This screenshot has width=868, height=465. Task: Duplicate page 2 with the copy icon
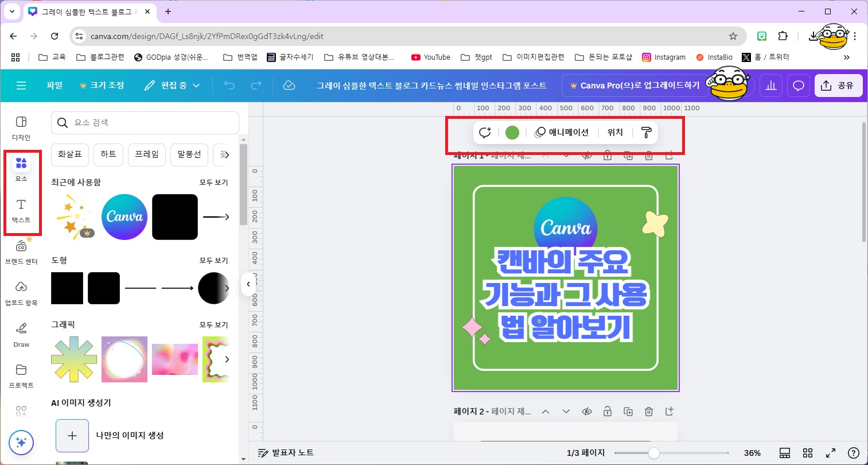[x=628, y=412]
